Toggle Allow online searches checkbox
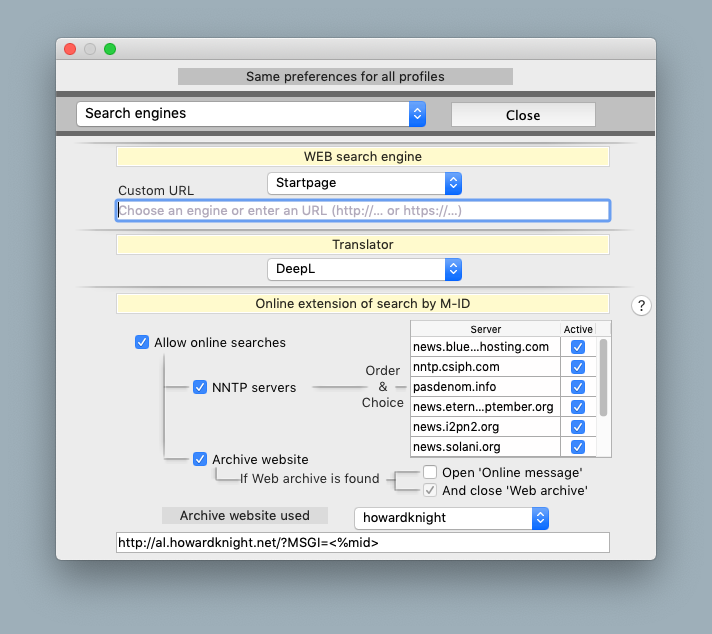This screenshot has width=712, height=634. tap(142, 343)
